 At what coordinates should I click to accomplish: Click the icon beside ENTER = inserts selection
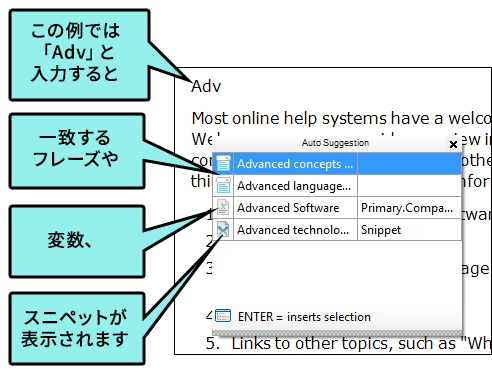coord(223,316)
